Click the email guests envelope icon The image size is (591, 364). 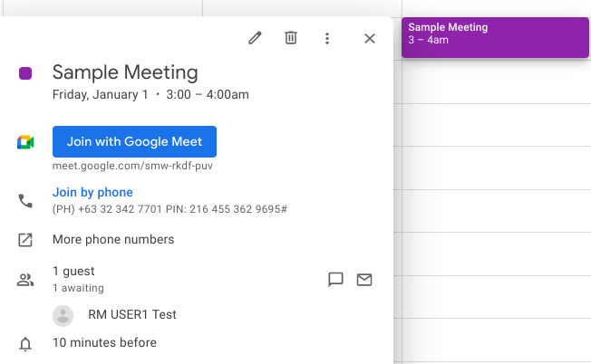tap(364, 280)
